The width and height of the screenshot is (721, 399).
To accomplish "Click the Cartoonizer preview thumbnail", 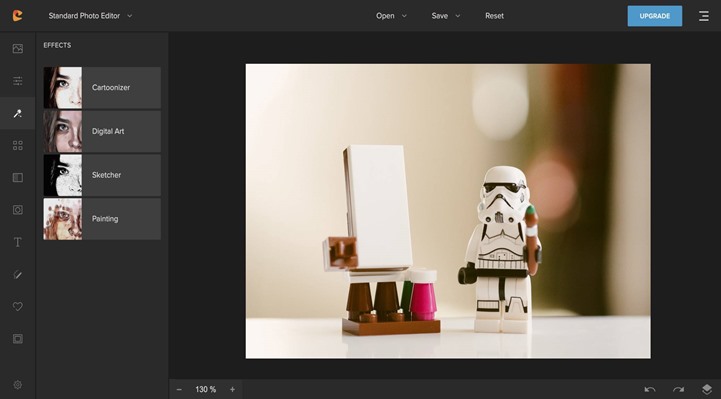I will [63, 87].
